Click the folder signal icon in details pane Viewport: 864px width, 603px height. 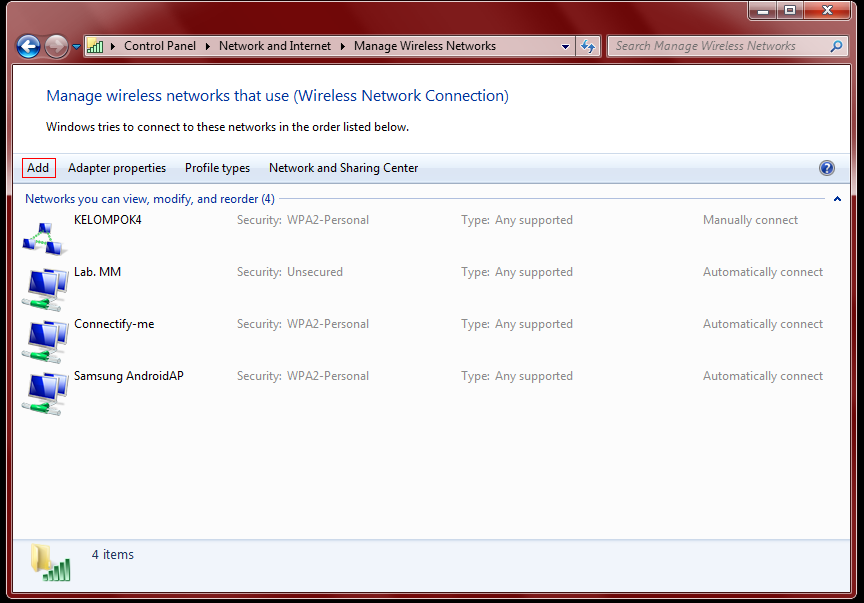51,563
